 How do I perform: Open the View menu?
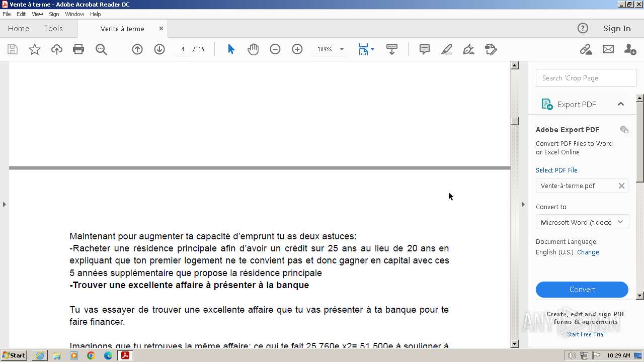(x=37, y=14)
